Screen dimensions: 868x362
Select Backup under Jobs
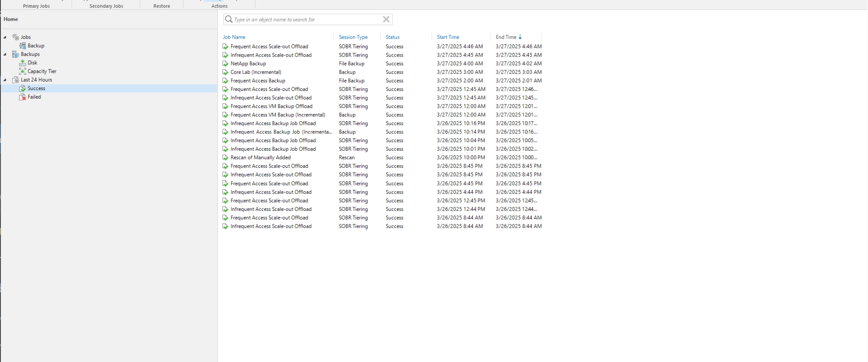[x=36, y=46]
